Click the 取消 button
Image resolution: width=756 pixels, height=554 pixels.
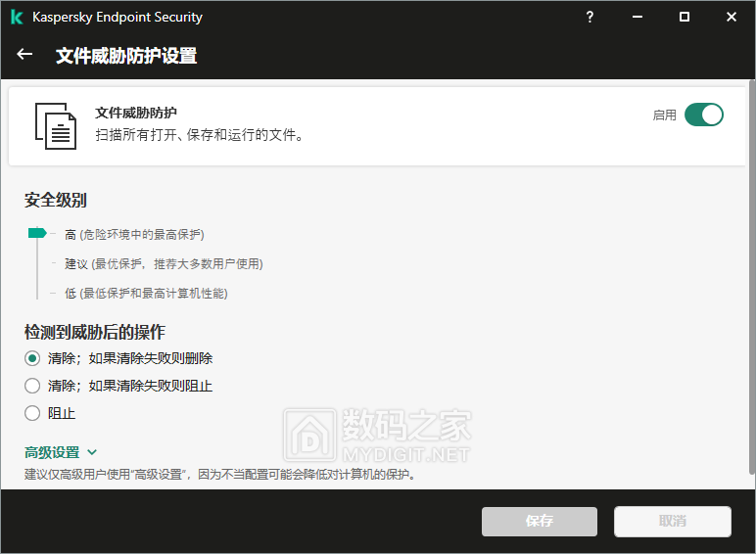(673, 522)
